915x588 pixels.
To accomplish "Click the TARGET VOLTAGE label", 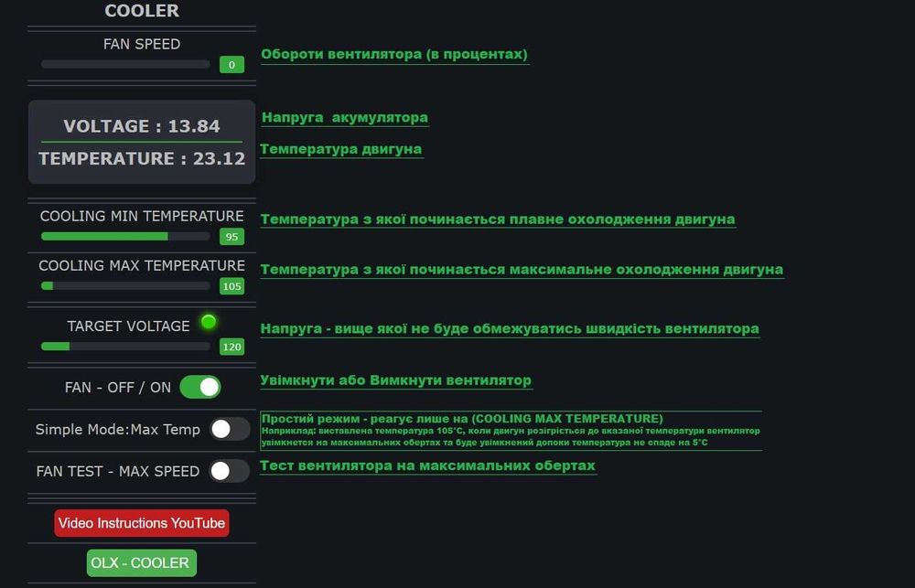I will click(128, 326).
